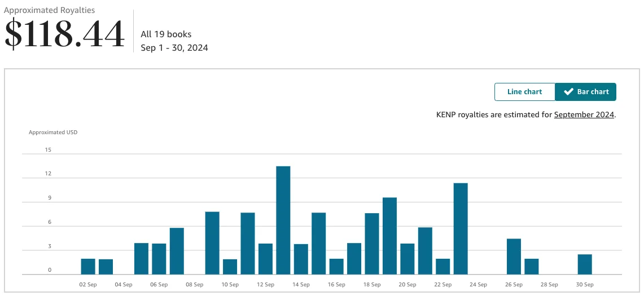Click the tallest bar for 13 Sep
644x296 pixels.
[283, 220]
